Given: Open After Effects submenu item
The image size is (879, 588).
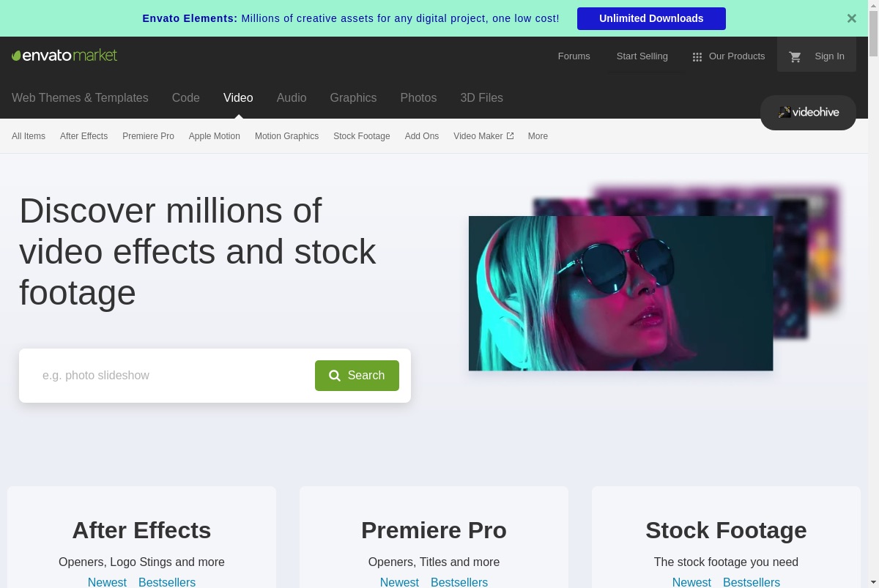Looking at the screenshot, I should coord(84,136).
